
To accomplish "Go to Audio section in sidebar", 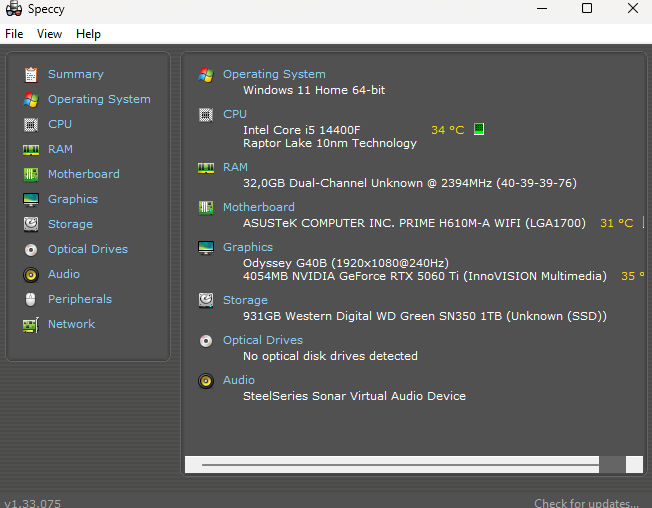I will click(x=64, y=274).
